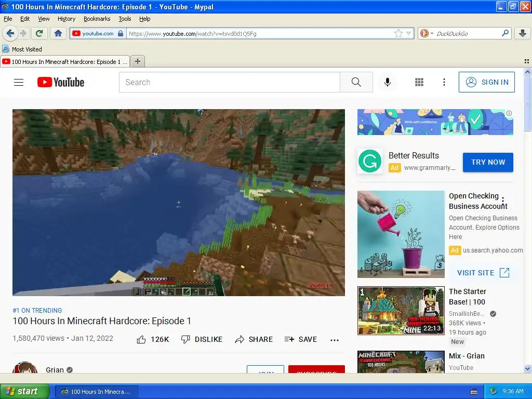
Task: Select the 100 Hours In Minecra taskbar button
Action: (96, 392)
